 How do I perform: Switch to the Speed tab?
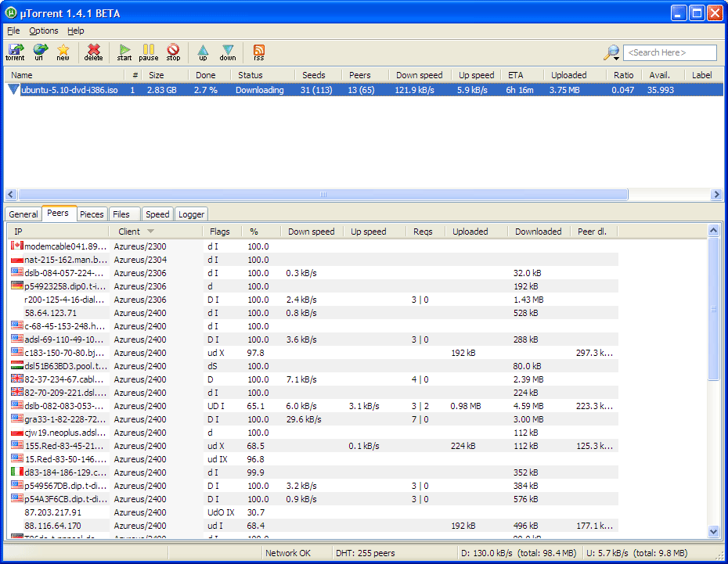click(x=157, y=214)
